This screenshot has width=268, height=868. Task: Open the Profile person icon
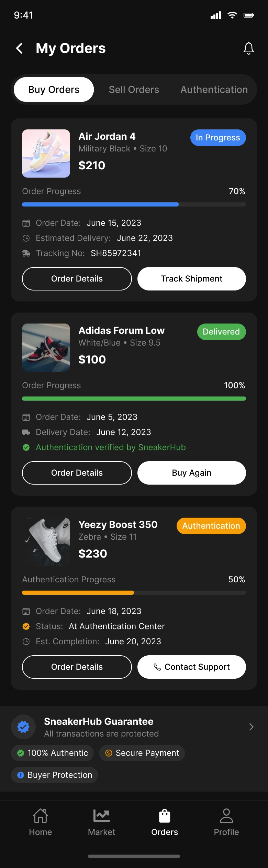(226, 816)
